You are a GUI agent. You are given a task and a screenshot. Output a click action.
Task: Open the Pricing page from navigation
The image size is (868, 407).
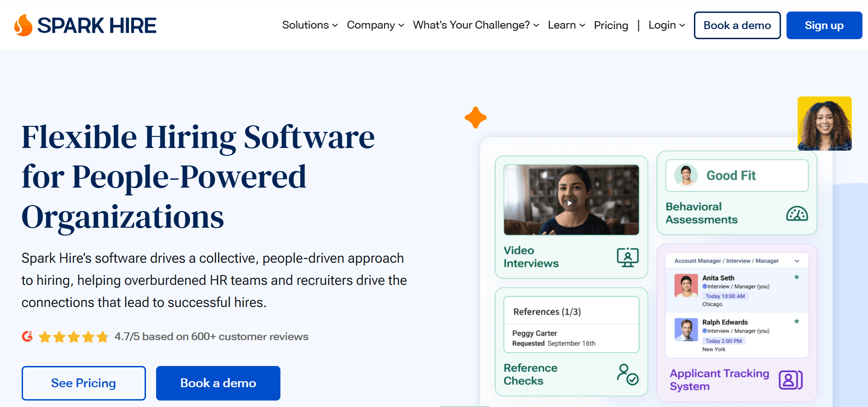pyautogui.click(x=611, y=25)
